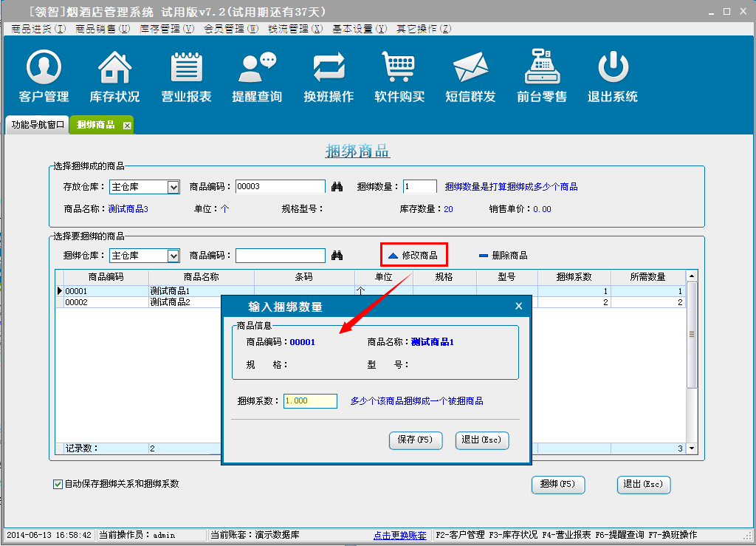
Task: Open the 营业报表 business report icon
Action: coord(186,76)
